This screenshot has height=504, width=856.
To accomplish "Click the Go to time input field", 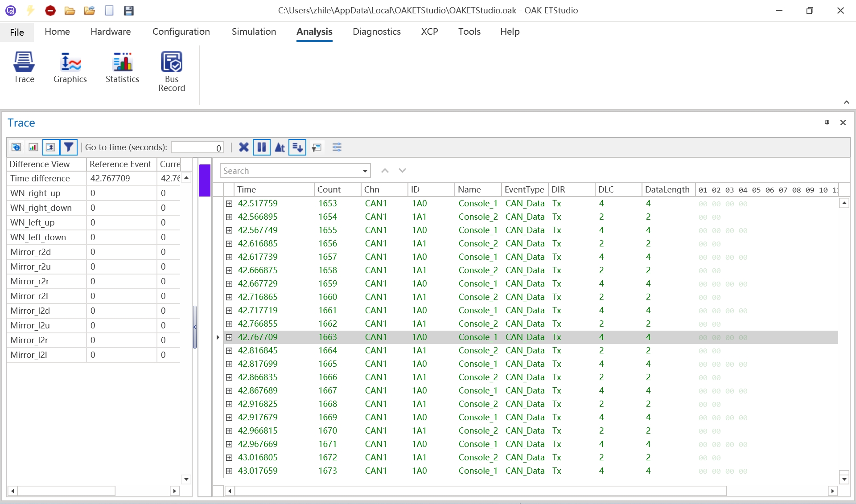I will 197,148.
